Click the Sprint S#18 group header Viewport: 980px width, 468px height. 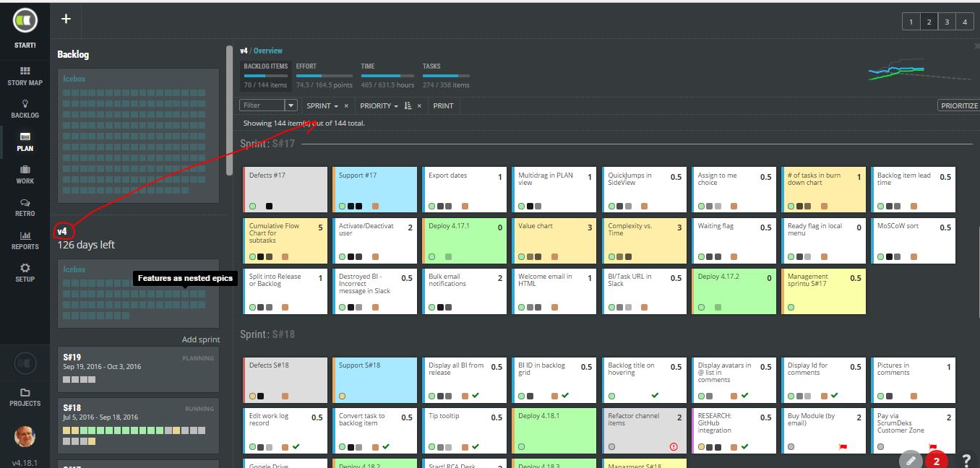coord(267,334)
